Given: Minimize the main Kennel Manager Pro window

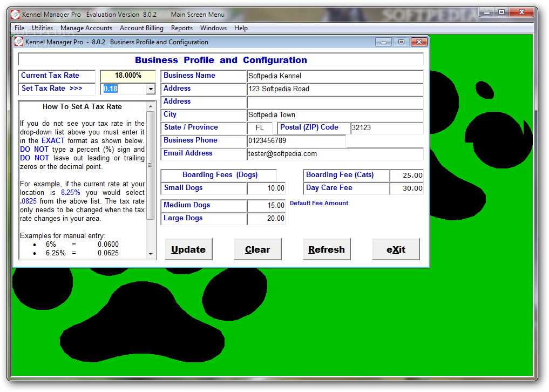Looking at the screenshot, I should 487,12.
